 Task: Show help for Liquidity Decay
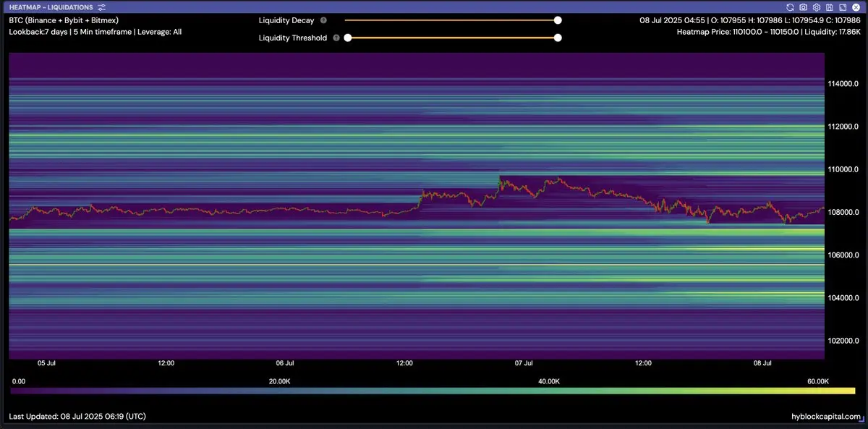point(323,21)
